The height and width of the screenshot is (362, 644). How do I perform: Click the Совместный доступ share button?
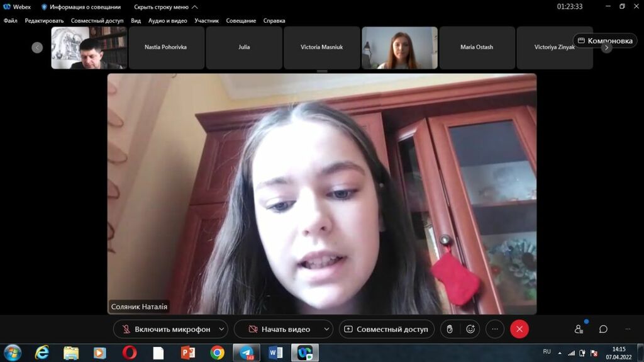coord(387,329)
